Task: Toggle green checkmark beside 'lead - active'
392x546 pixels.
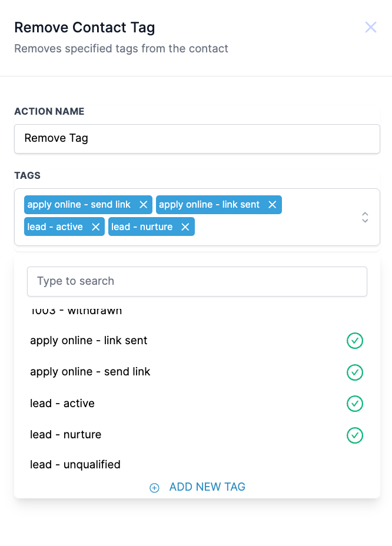Action: (354, 404)
